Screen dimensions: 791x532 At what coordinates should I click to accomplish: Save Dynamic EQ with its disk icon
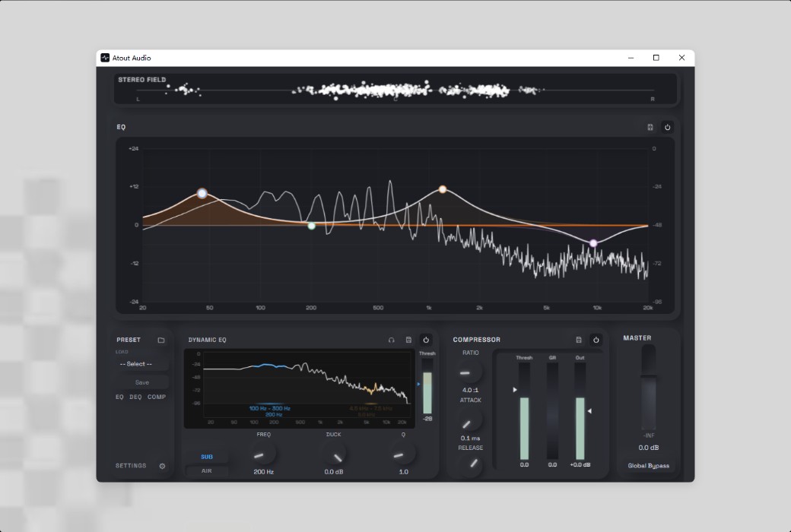click(x=408, y=340)
